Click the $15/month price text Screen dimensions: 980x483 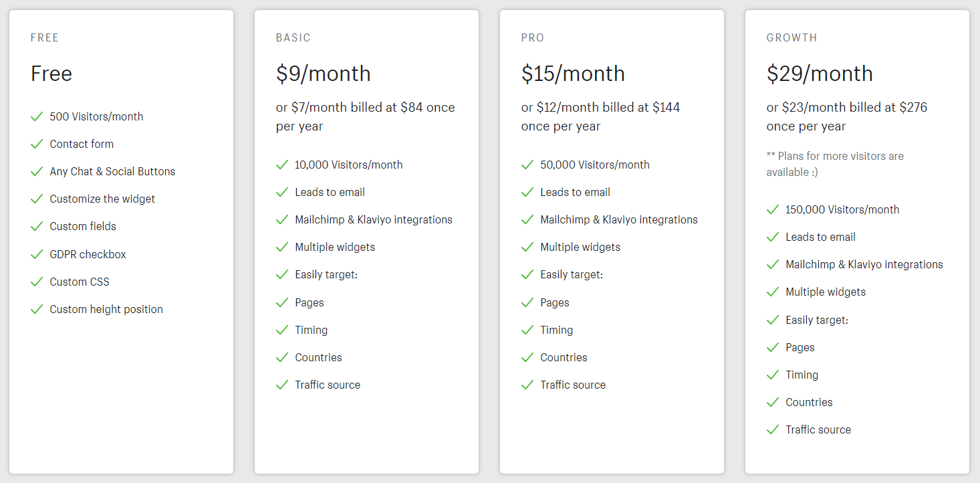pos(573,74)
